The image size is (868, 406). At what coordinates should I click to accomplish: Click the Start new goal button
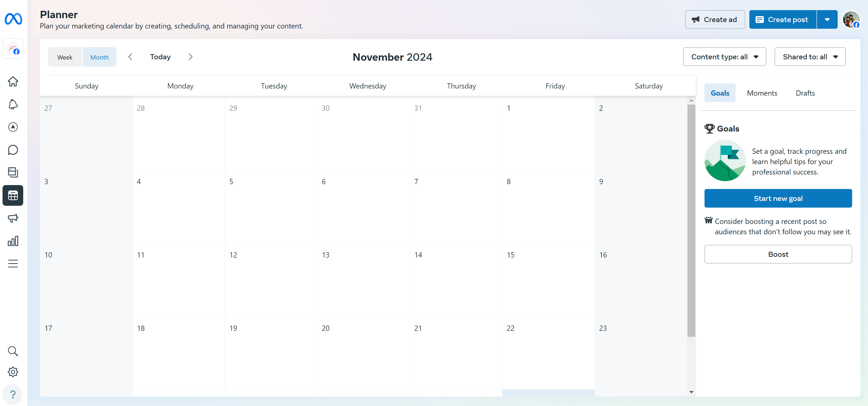coord(778,198)
